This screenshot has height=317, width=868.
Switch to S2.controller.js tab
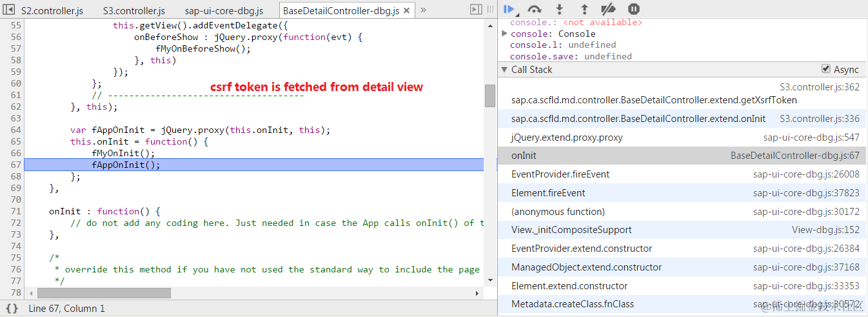click(52, 10)
